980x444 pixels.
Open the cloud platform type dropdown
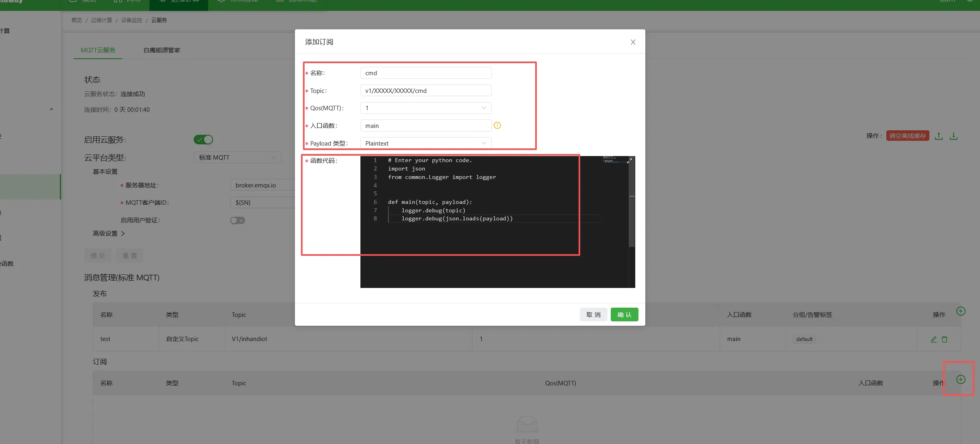(x=237, y=157)
